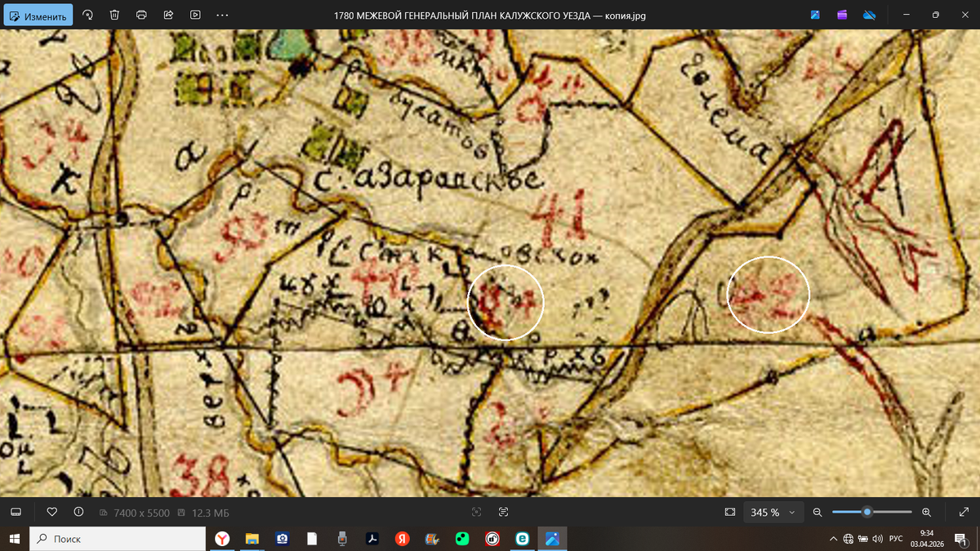This screenshot has height=551, width=980.
Task: Open the grey device icon in the taskbar
Action: 342,539
